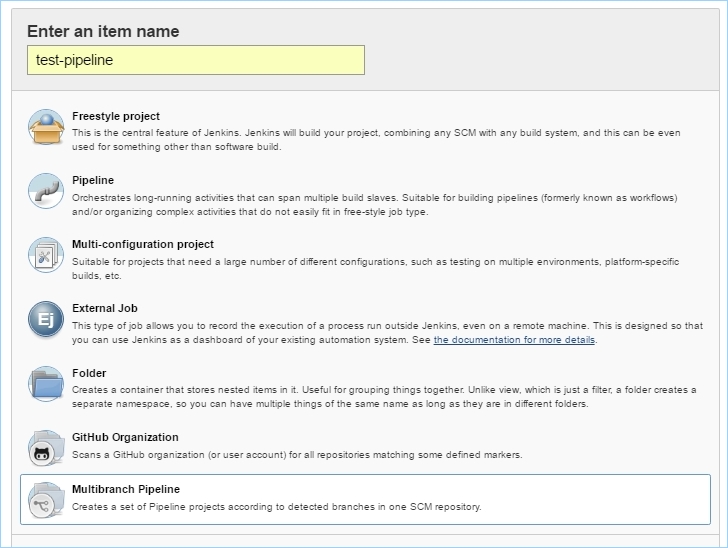Screen dimensions: 728x548
Task: Choose the Folder item type title
Action: coord(89,373)
